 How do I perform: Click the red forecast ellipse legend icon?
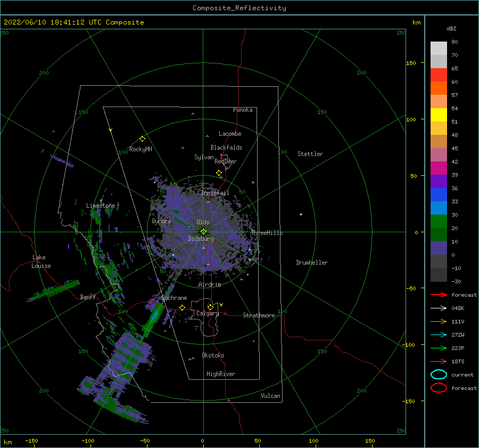(439, 388)
